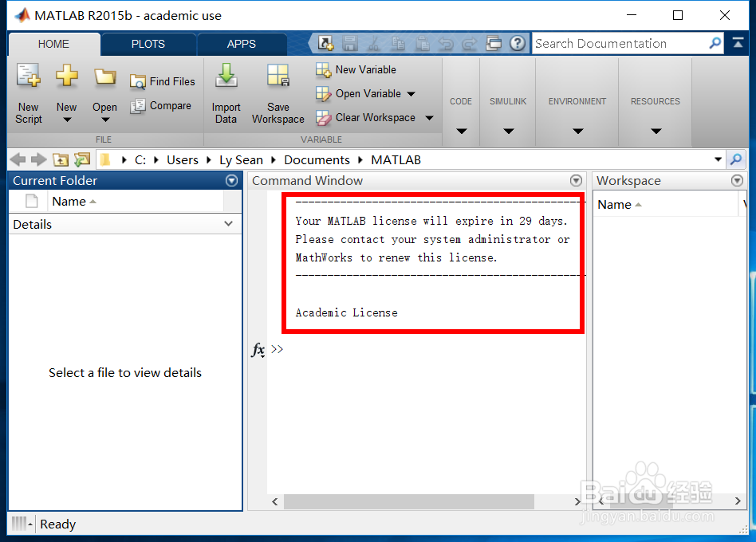Collapse the toolstrip with the minimize arrow
The image size is (756, 542).
pyautogui.click(x=738, y=43)
